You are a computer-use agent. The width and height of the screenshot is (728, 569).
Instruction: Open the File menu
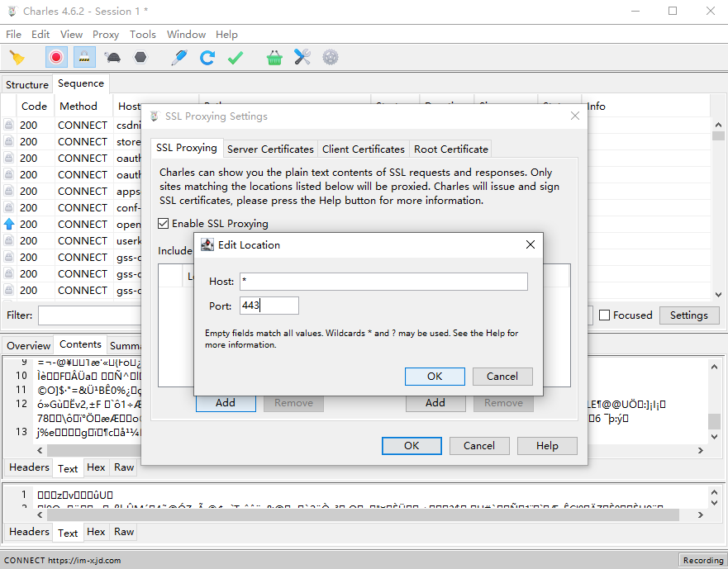pyautogui.click(x=13, y=35)
